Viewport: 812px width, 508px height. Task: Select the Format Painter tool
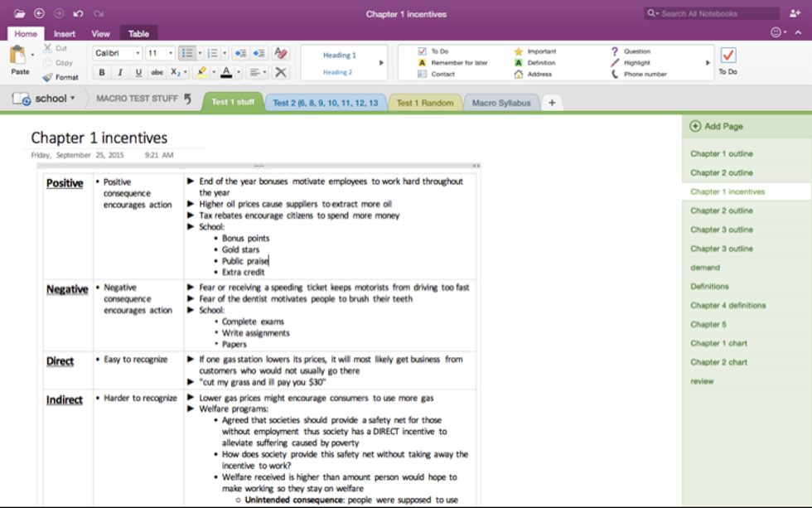61,77
